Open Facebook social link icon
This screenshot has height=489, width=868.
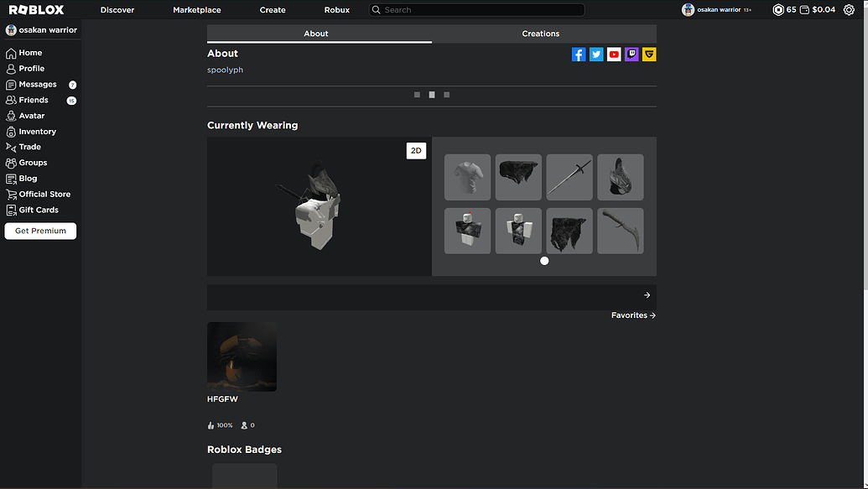coord(579,55)
